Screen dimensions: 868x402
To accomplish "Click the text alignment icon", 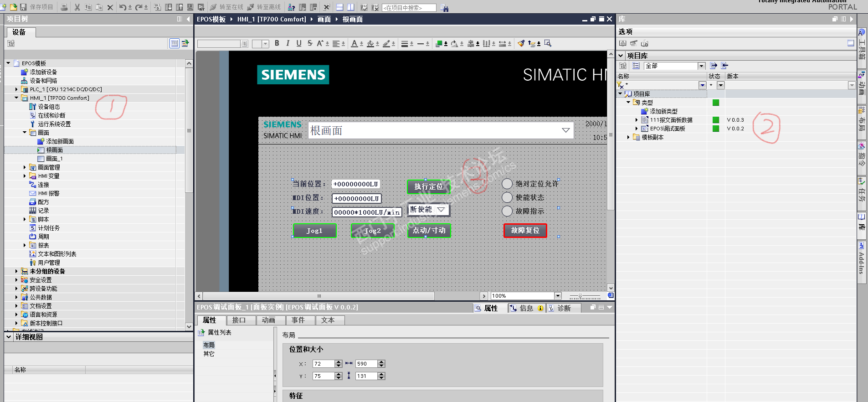I will click(x=336, y=44).
